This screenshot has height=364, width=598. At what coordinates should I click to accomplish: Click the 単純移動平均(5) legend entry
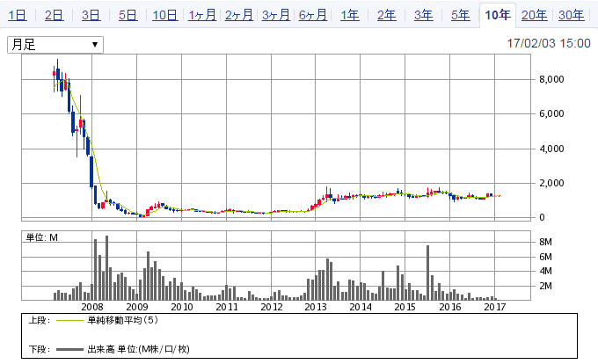[x=122, y=320]
